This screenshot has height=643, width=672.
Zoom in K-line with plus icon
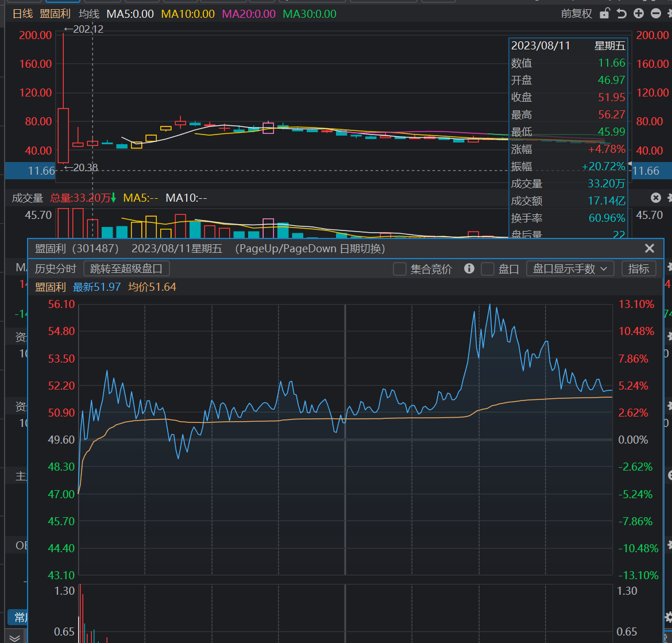(639, 13)
